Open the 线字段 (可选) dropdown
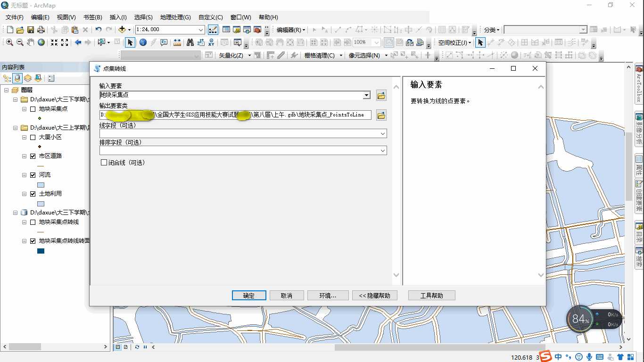The height and width of the screenshot is (362, 644). pos(383,134)
